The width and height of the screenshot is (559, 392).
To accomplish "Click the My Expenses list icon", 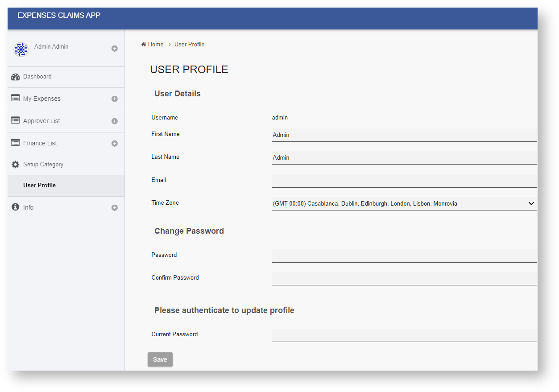I will (x=16, y=98).
